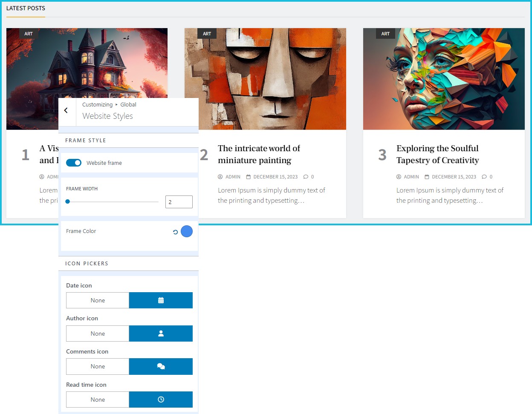Set Date icon to None
The height and width of the screenshot is (414, 532).
98,300
